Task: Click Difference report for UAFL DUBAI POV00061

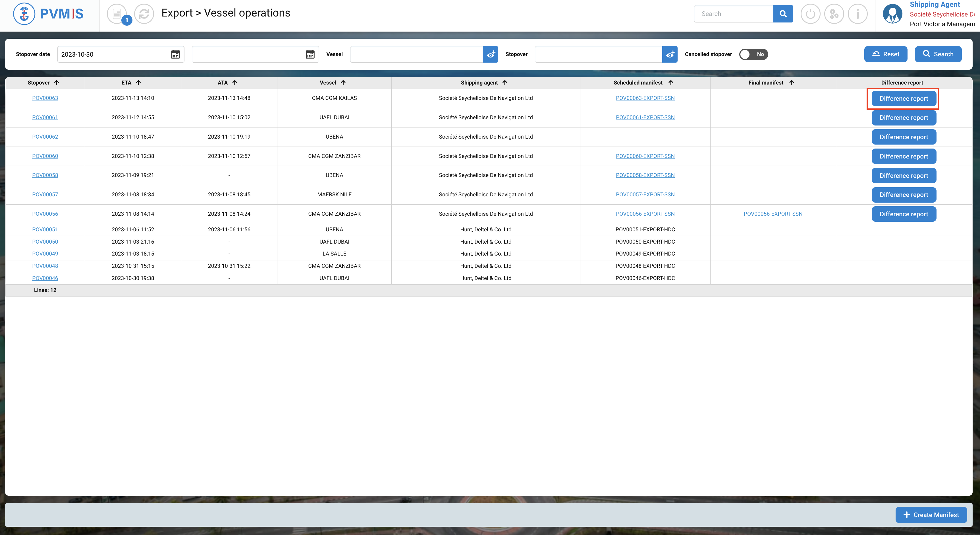Action: [904, 118]
